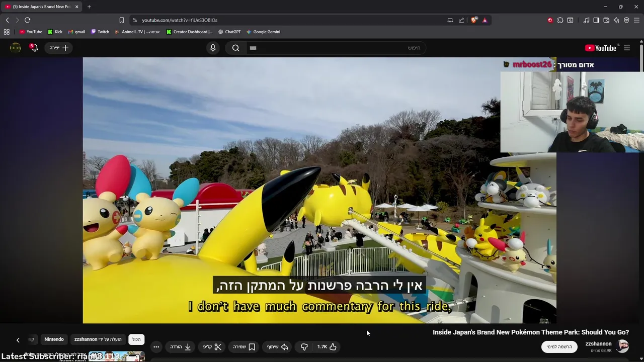The width and height of the screenshot is (644, 362).
Task: Close the current YouTube tab
Action: coord(77,7)
